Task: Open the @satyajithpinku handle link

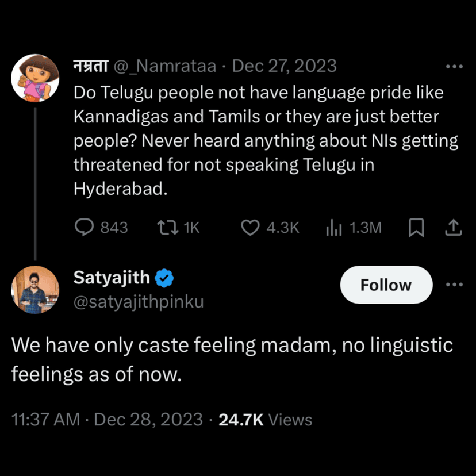Action: pyautogui.click(x=139, y=302)
